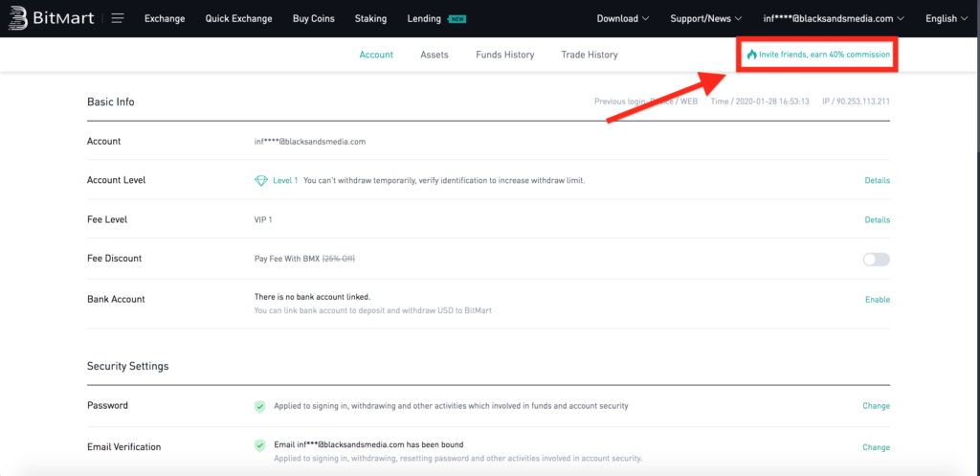Click the diamond icon next to Level 1
Screen dimensions: 980x476
[261, 180]
